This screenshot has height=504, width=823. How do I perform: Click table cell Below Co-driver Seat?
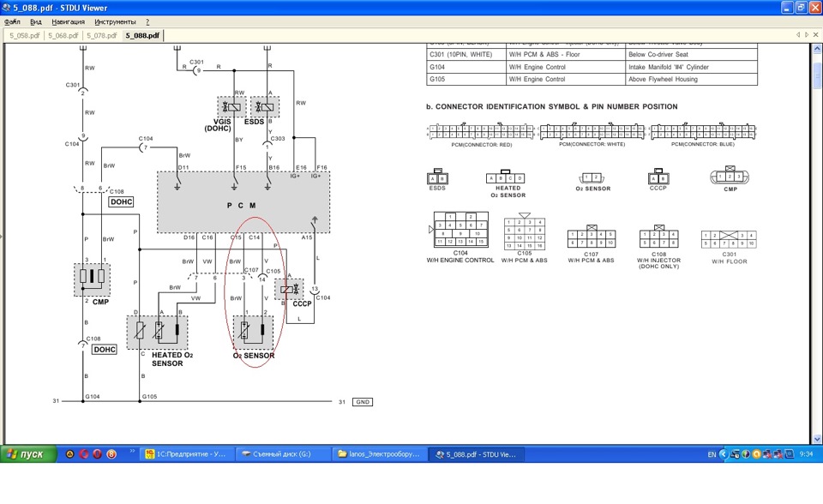point(692,55)
